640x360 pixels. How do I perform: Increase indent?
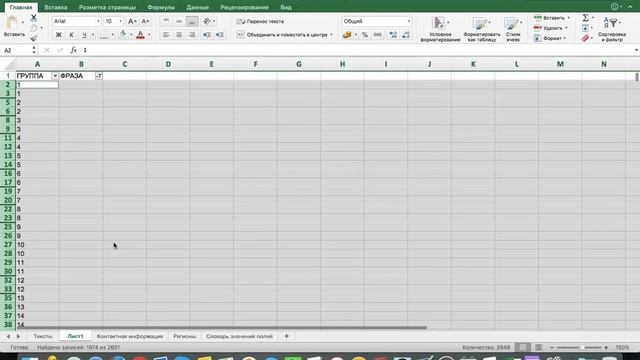coord(220,35)
